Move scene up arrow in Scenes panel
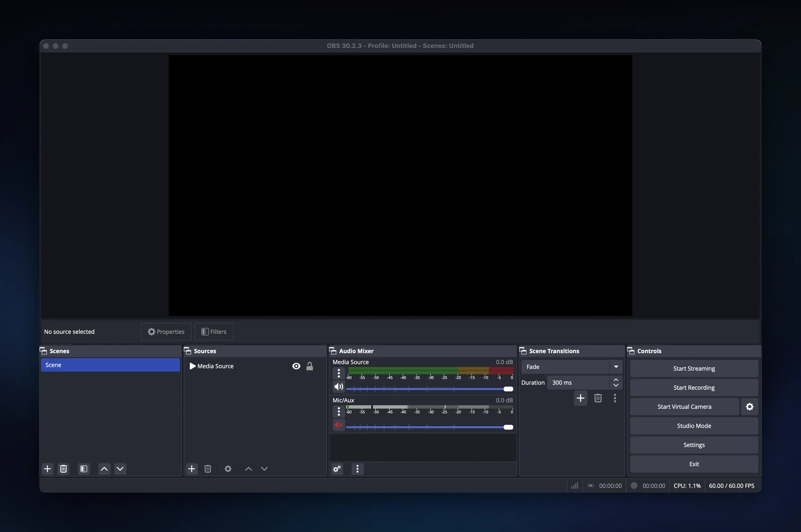This screenshot has height=532, width=801. [104, 469]
